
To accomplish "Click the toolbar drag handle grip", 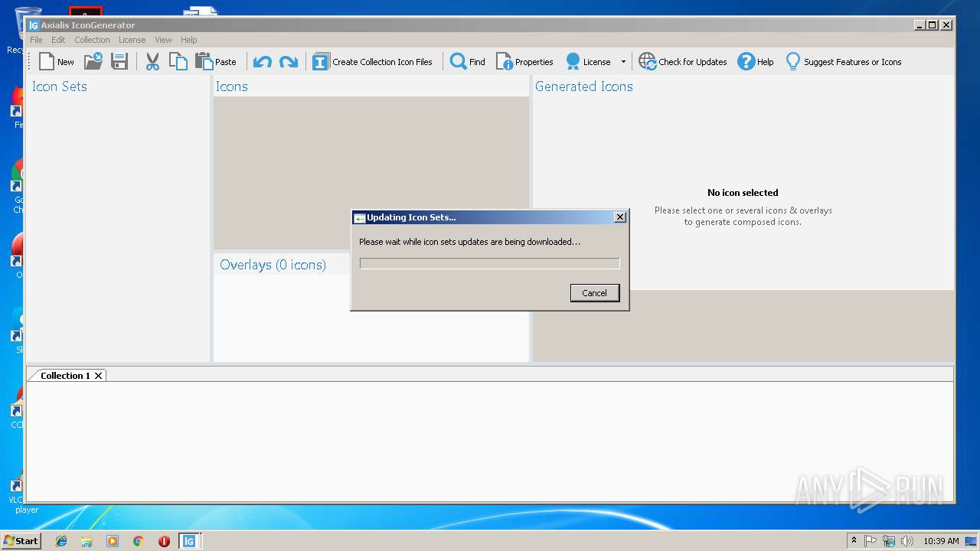I will [x=30, y=62].
